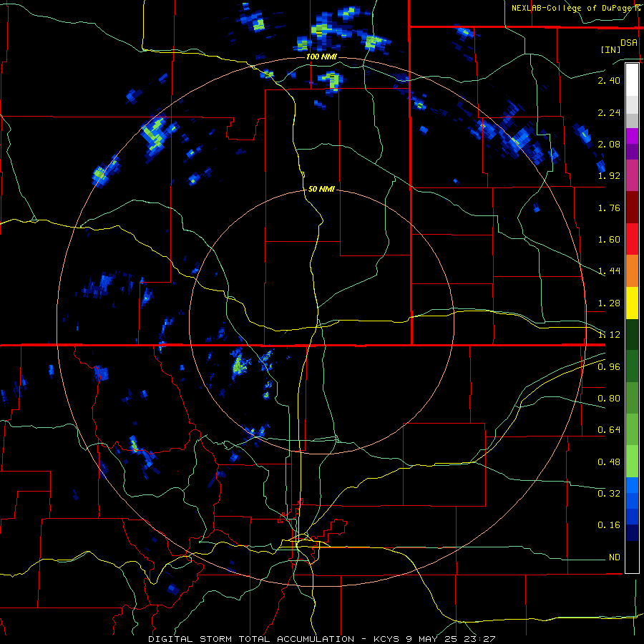644x644 pixels.
Task: Click the 100 NMI range ring label
Action: (321, 57)
